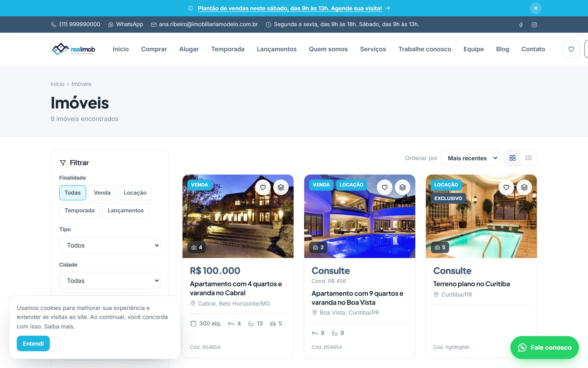Open Quem somos page
This screenshot has height=368, width=588.
click(328, 49)
